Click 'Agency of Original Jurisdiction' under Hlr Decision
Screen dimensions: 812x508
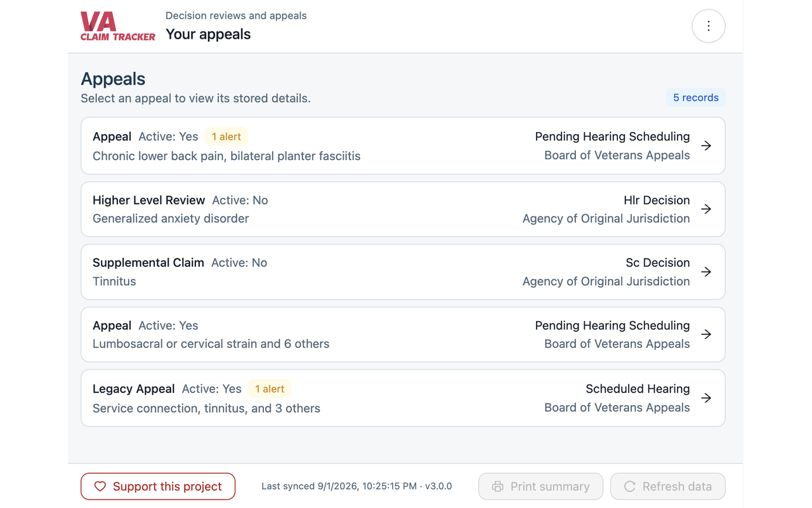tap(606, 218)
